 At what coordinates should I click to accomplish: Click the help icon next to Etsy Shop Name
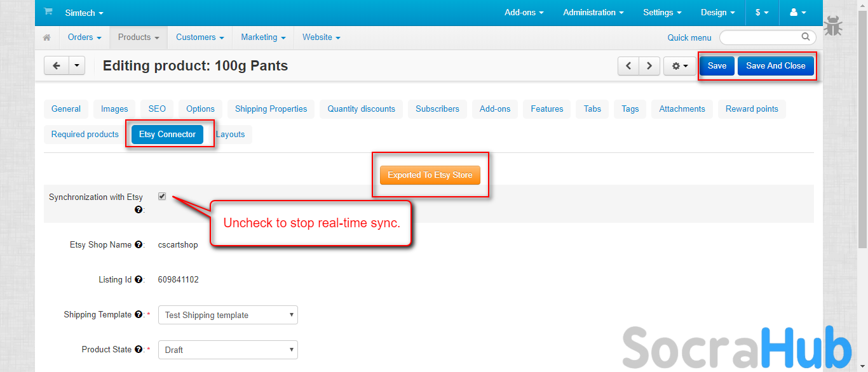[x=139, y=245]
